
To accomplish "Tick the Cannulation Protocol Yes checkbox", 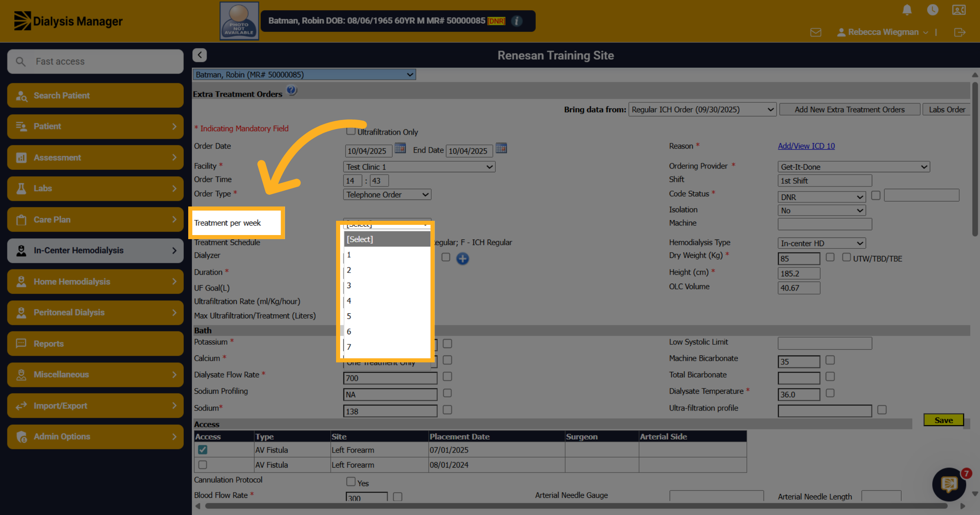I will tap(350, 482).
